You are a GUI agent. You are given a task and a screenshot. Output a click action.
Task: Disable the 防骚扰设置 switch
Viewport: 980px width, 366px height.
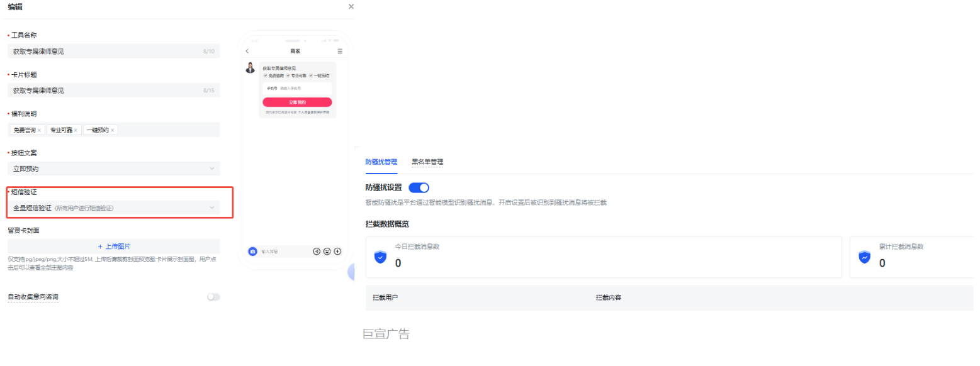click(x=419, y=187)
